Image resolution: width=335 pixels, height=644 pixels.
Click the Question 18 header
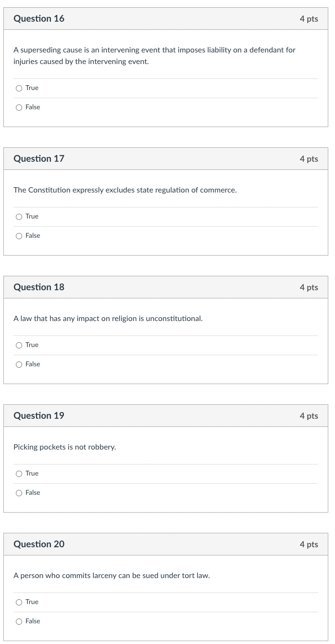(x=39, y=287)
